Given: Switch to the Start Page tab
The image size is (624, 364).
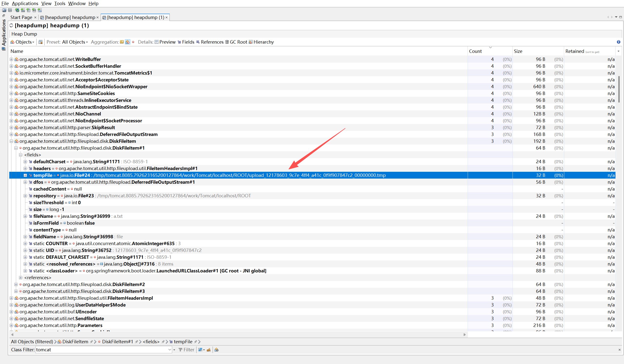Looking at the screenshot, I should [x=21, y=17].
